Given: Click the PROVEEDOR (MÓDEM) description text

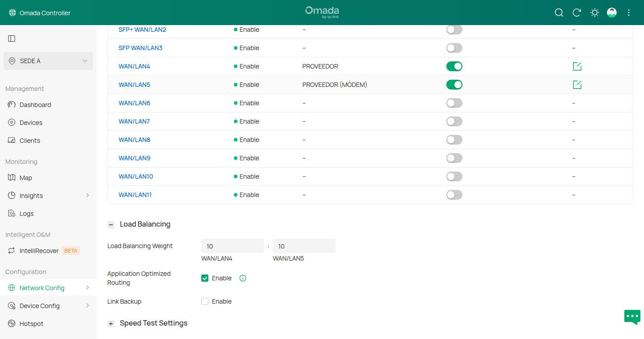Looking at the screenshot, I should point(335,85).
